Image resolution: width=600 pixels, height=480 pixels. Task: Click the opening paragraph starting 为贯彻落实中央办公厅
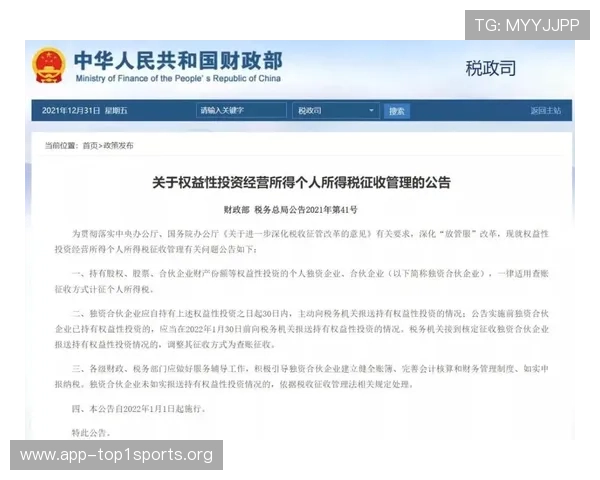coord(302,242)
